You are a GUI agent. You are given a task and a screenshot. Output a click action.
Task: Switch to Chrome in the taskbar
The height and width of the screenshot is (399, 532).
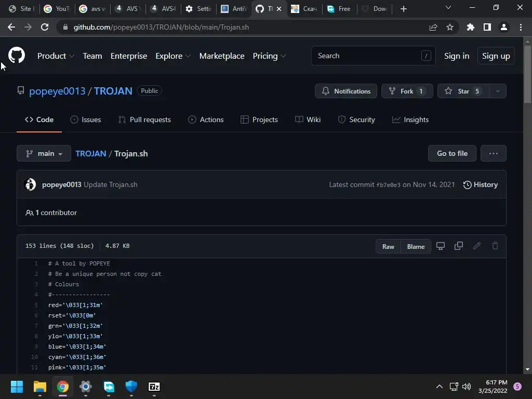[63, 387]
